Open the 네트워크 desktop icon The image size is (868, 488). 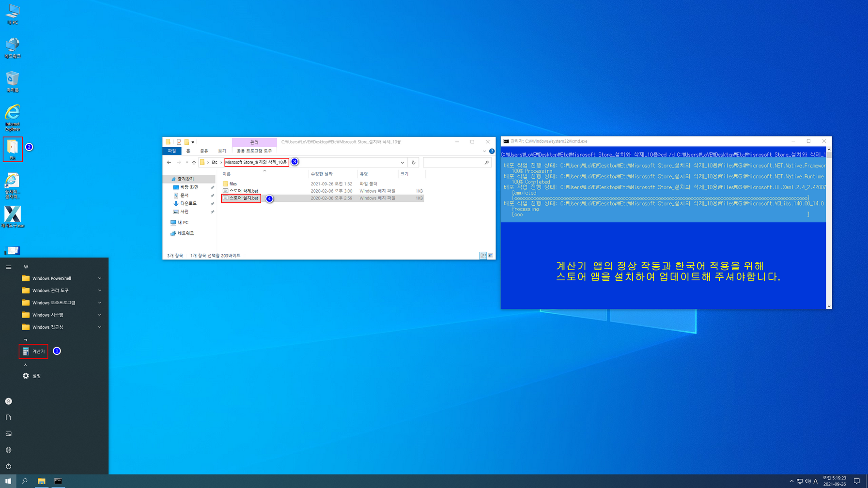coord(13,47)
